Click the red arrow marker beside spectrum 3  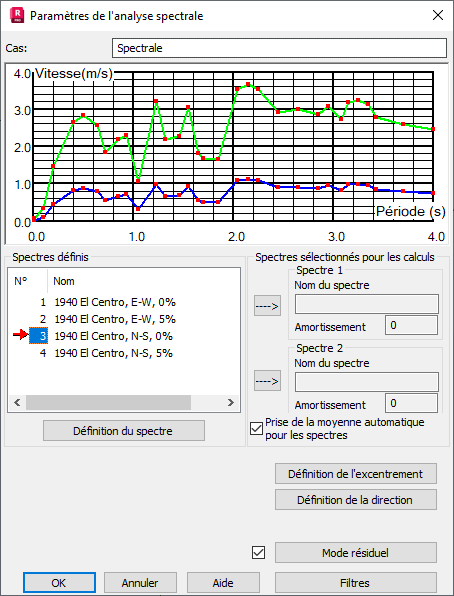21,334
